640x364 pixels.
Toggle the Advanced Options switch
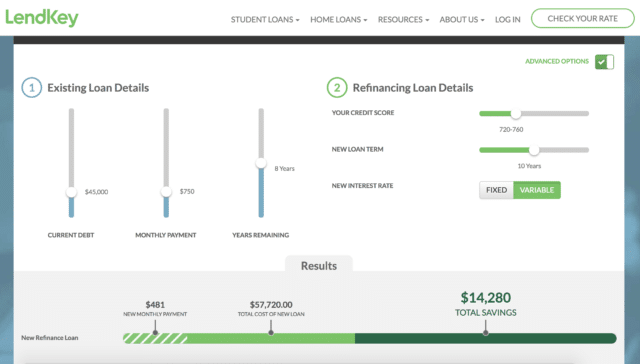(604, 62)
